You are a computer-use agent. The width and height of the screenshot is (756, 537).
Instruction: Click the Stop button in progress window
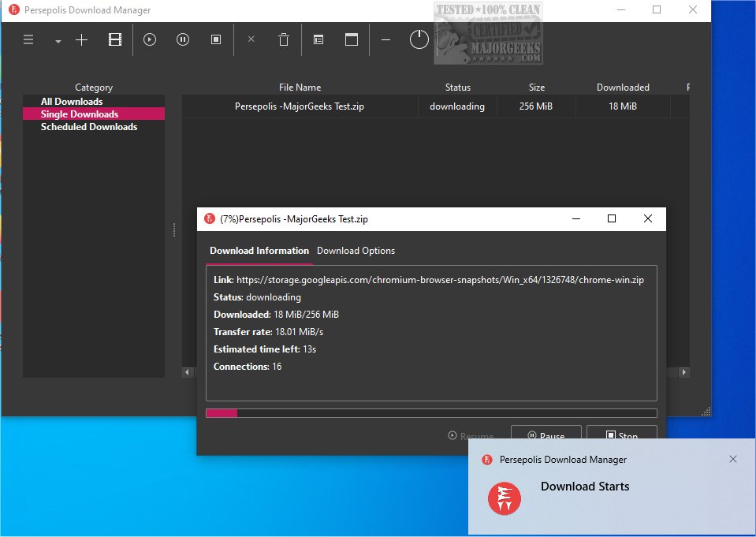621,433
